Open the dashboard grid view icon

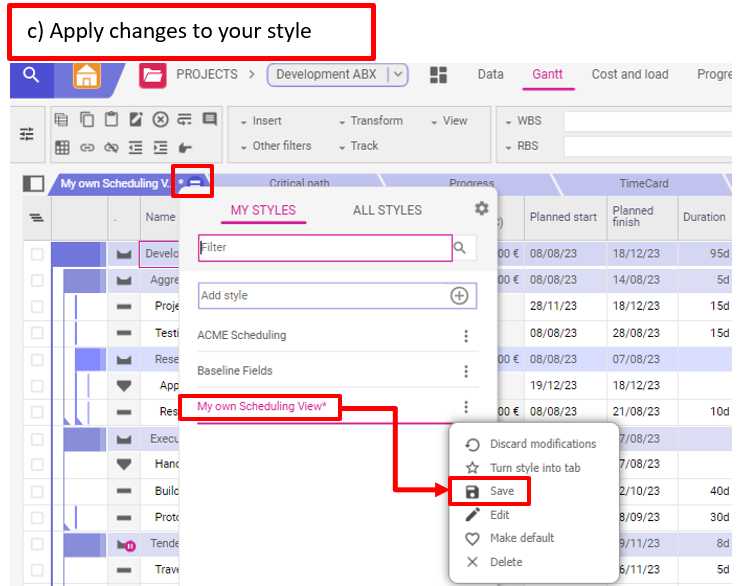point(438,75)
